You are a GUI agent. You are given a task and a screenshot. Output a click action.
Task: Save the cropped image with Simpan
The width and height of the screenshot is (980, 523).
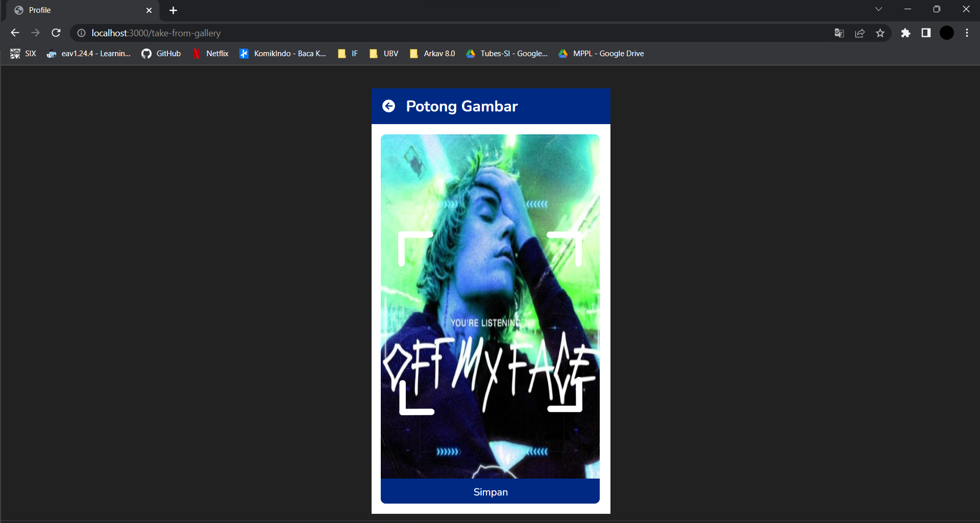490,492
